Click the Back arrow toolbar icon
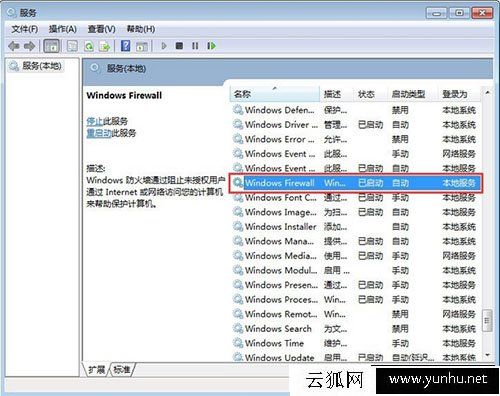Screen dimensions: 500x396 14,46
